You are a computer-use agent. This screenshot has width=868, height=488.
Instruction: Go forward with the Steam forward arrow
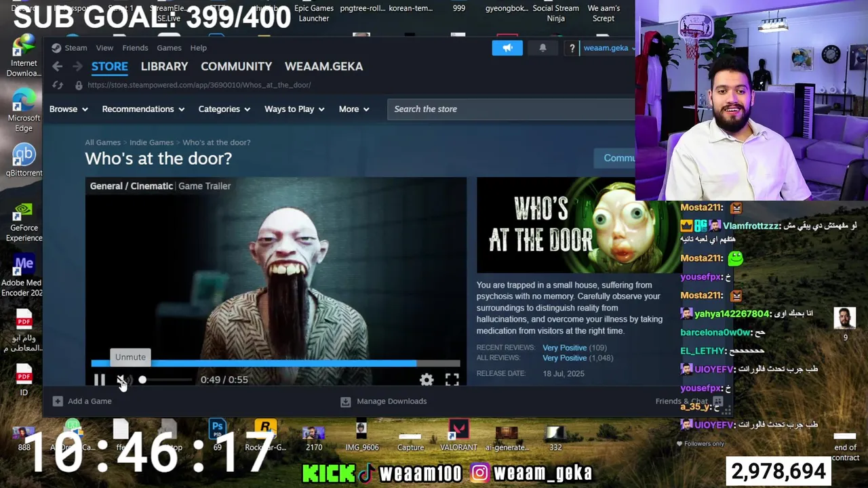coord(77,66)
